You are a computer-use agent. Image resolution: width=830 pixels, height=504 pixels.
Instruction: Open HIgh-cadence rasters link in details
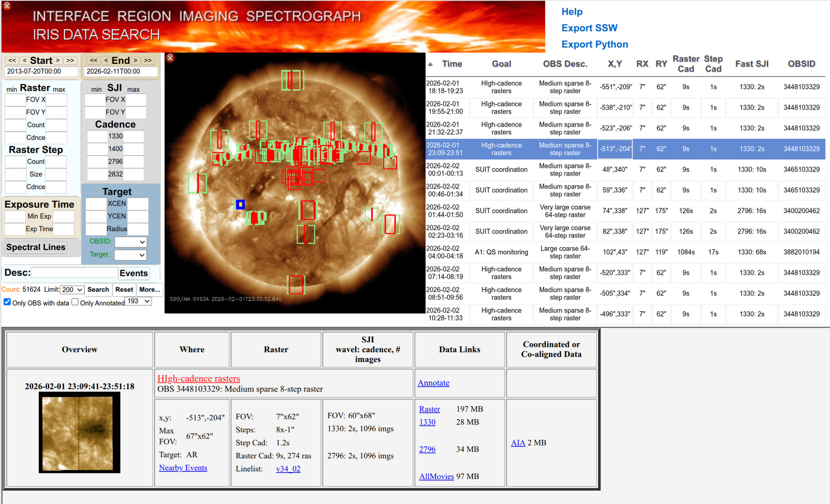199,378
